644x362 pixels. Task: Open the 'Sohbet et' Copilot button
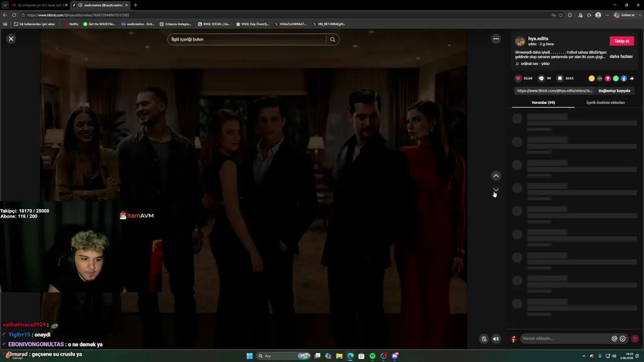tap(624, 15)
